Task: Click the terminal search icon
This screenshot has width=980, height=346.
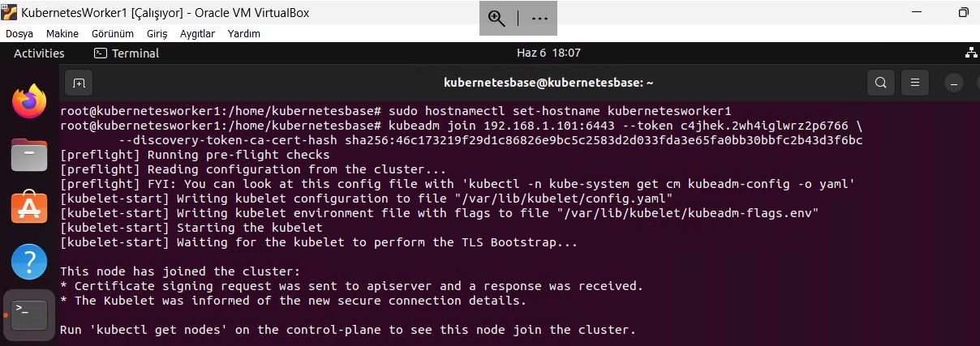Action: point(880,83)
